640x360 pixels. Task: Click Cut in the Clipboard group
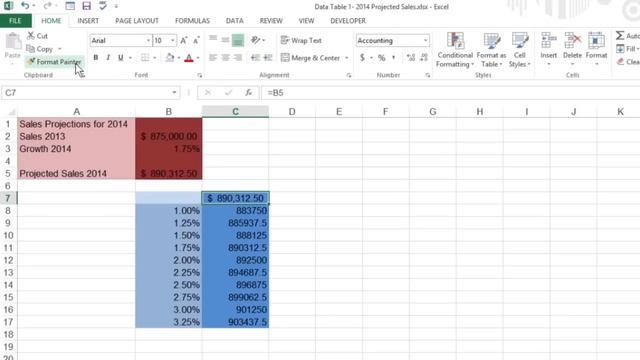coord(38,36)
